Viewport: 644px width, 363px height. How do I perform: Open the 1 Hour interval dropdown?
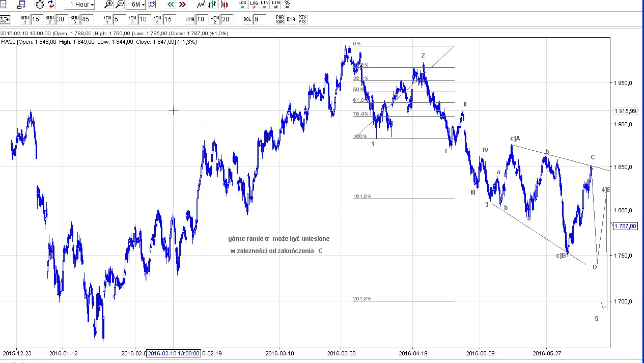80,5
